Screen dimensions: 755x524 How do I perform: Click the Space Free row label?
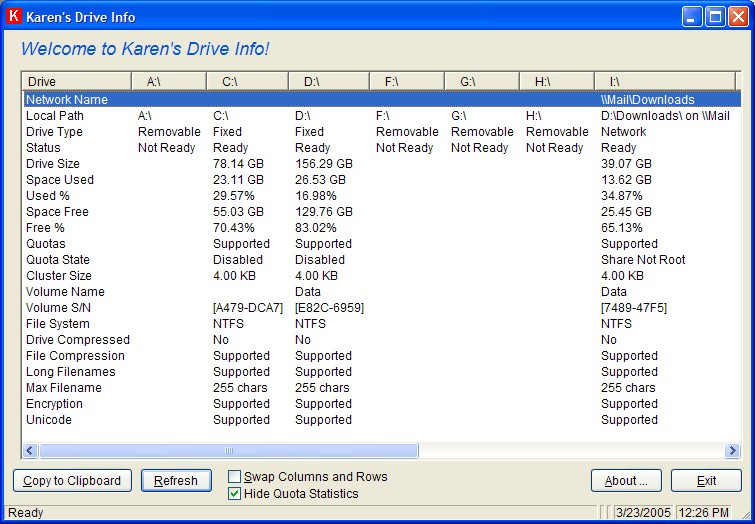pos(57,212)
